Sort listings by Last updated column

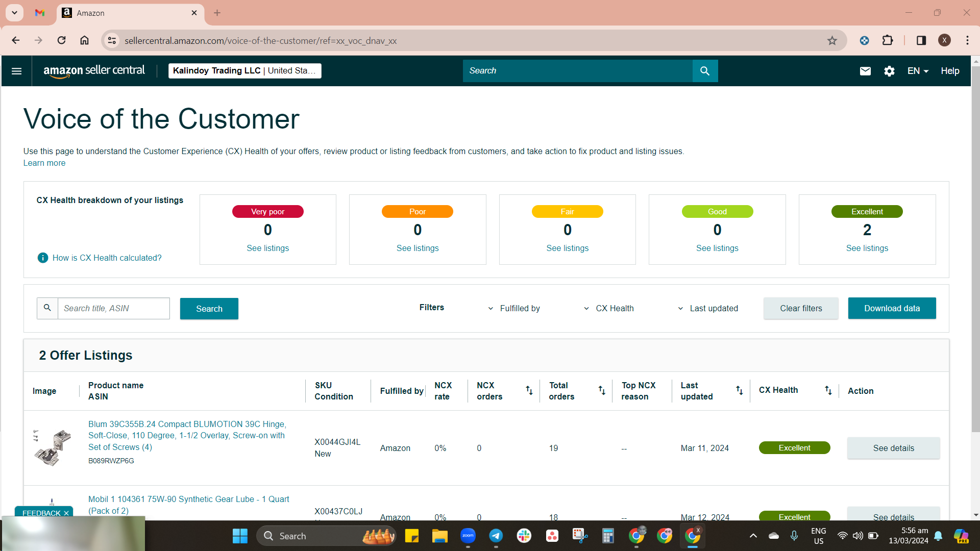739,390
